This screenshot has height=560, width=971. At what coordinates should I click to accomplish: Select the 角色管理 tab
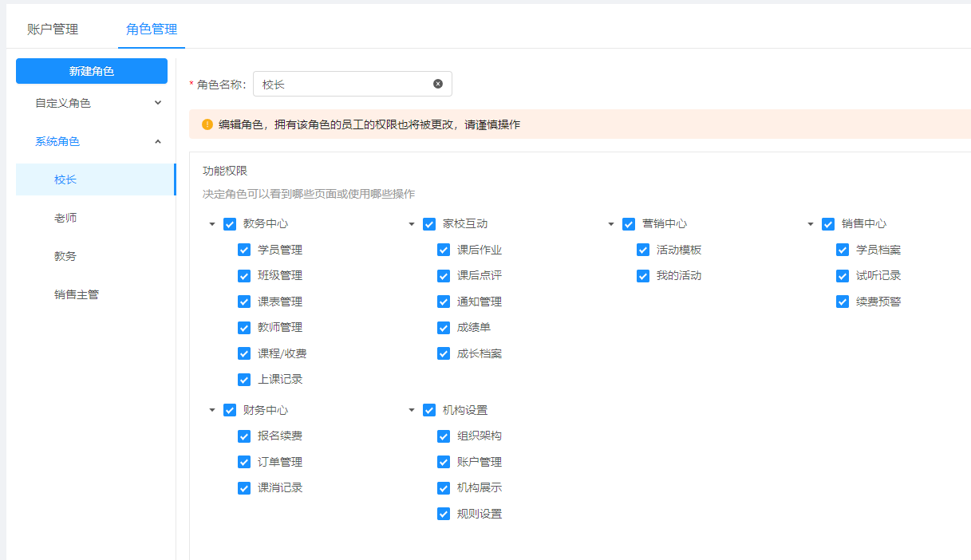(152, 30)
